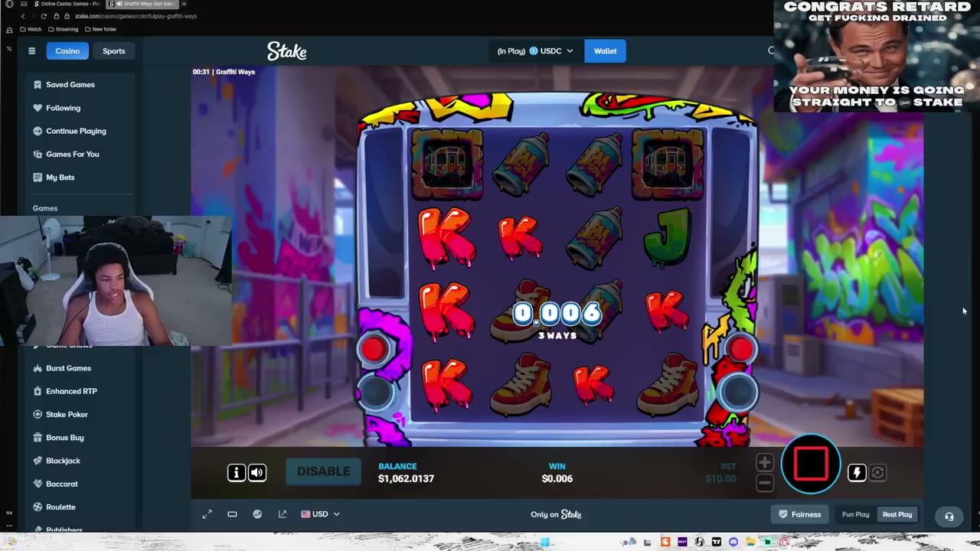980x551 pixels.
Task: Click the Roulette wheel icon
Action: tap(38, 507)
